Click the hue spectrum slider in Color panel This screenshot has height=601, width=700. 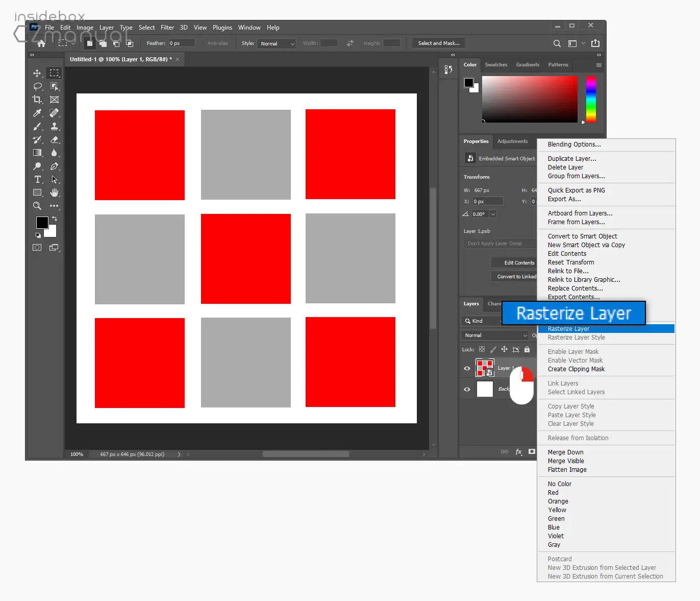(x=591, y=99)
